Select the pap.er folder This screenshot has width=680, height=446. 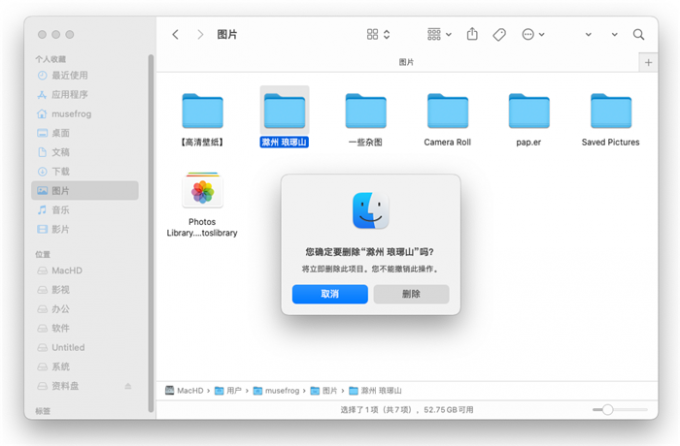coord(529,111)
